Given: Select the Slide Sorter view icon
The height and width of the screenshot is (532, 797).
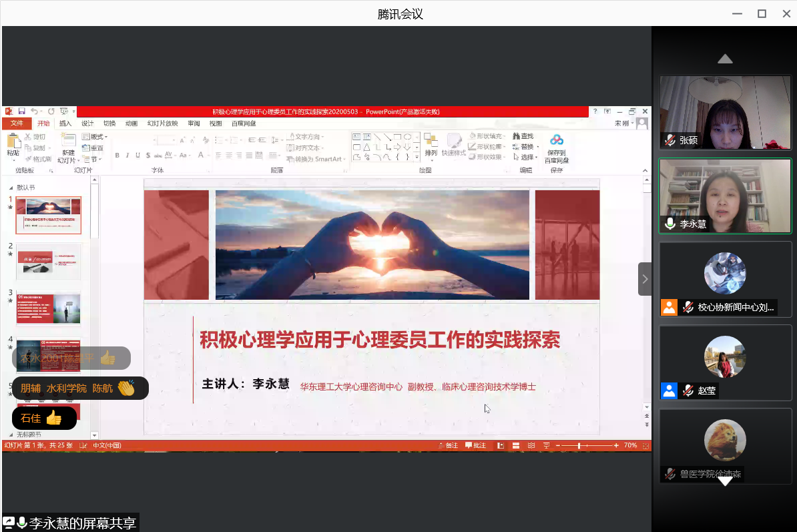Looking at the screenshot, I should (x=516, y=445).
